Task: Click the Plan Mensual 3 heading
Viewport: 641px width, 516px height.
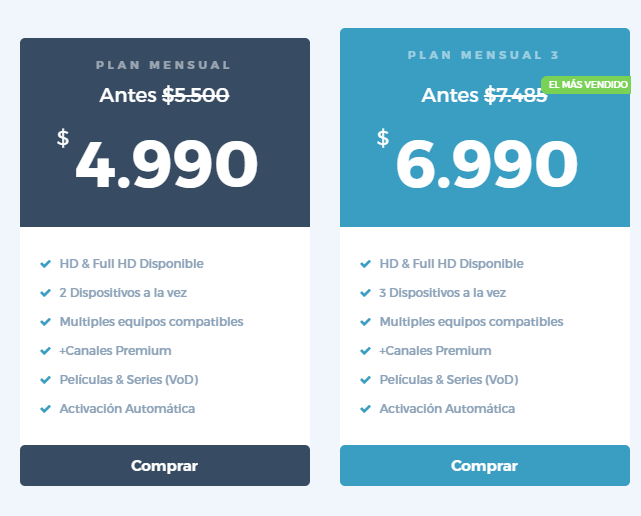Action: point(483,55)
